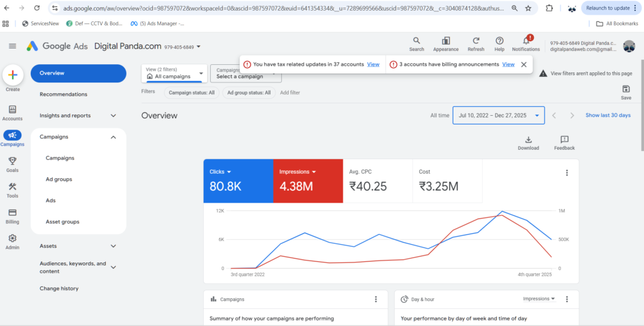Click the Download chart icon
This screenshot has width=644, height=326.
(528, 140)
